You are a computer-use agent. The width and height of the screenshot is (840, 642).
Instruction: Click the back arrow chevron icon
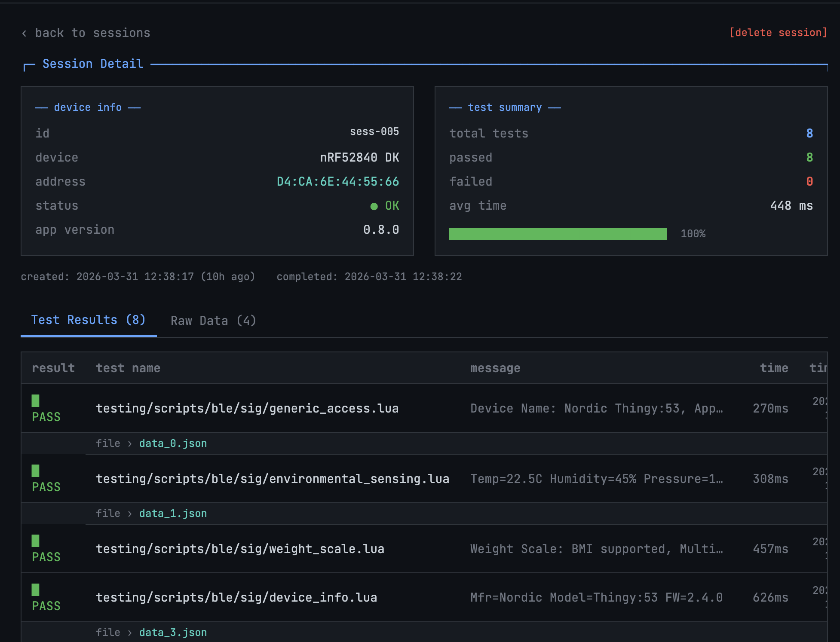pos(25,34)
